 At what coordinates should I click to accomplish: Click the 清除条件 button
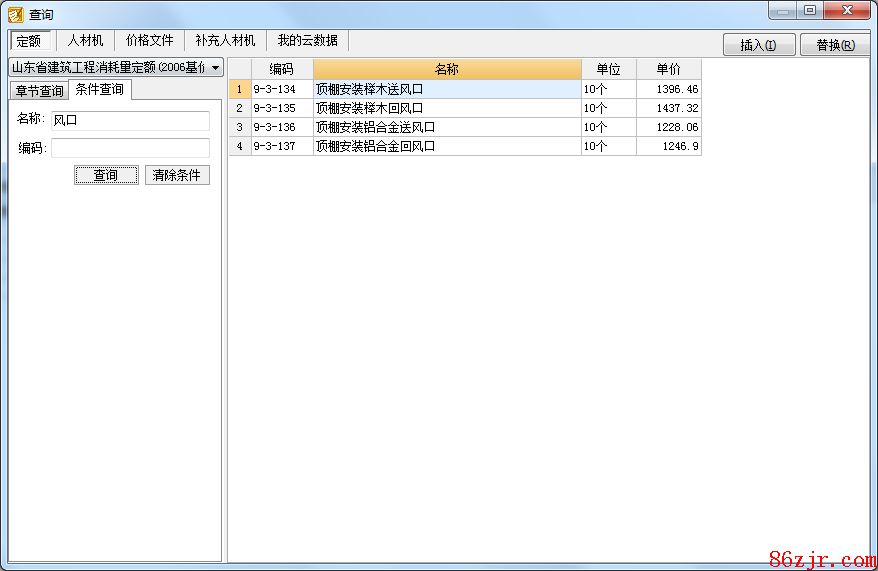click(177, 175)
